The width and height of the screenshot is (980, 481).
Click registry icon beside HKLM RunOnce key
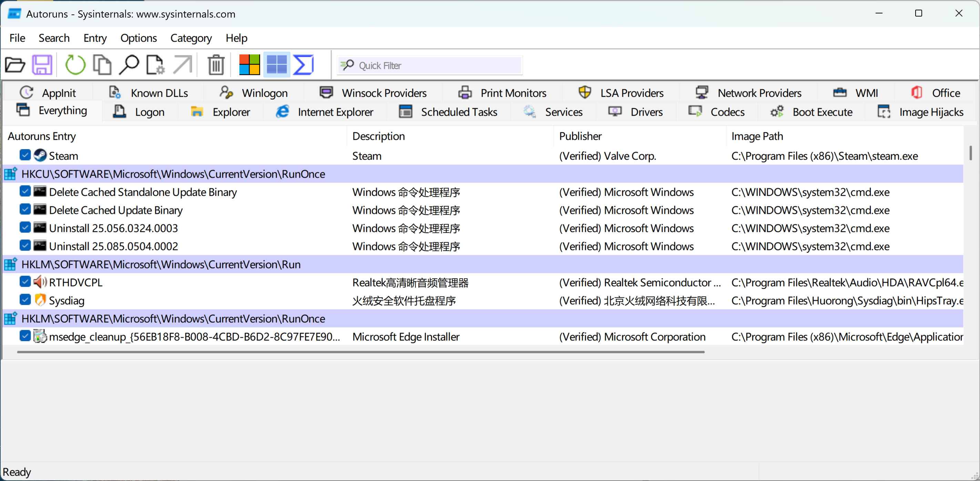[x=11, y=318]
